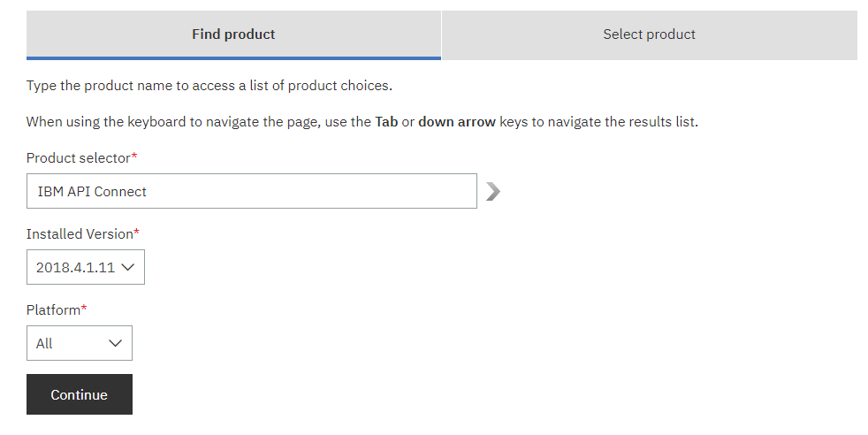Screen dimensions: 868x435
Task: Click the bold "down arrow" text
Action: [x=457, y=122]
